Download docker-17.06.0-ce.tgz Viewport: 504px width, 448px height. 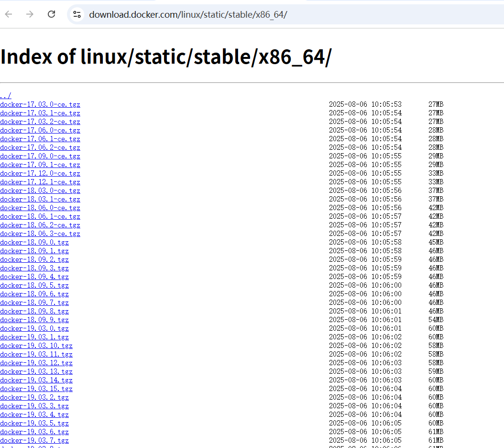point(40,130)
